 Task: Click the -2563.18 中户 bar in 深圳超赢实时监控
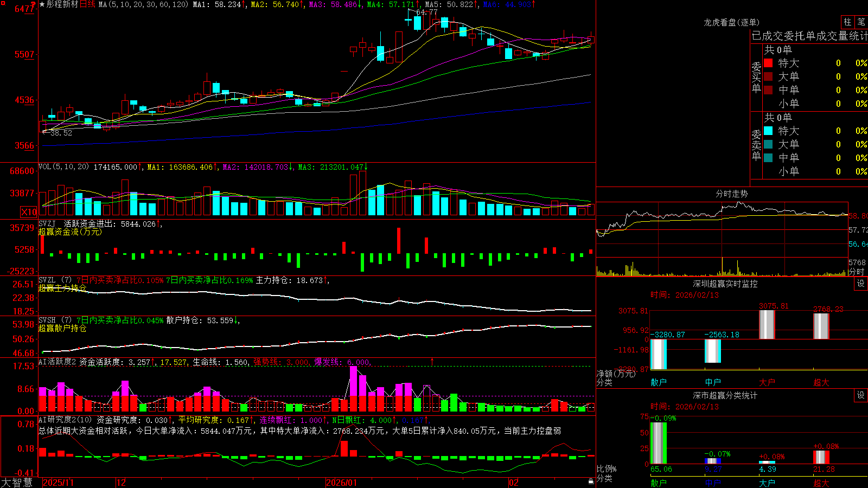point(713,351)
